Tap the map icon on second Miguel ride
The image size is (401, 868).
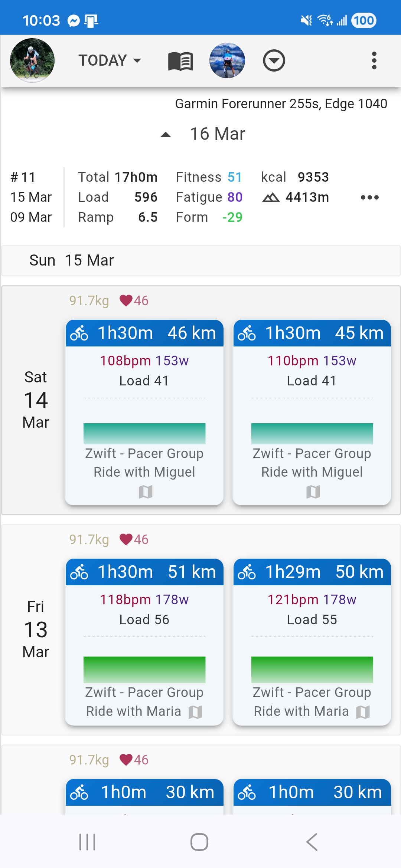tap(313, 492)
